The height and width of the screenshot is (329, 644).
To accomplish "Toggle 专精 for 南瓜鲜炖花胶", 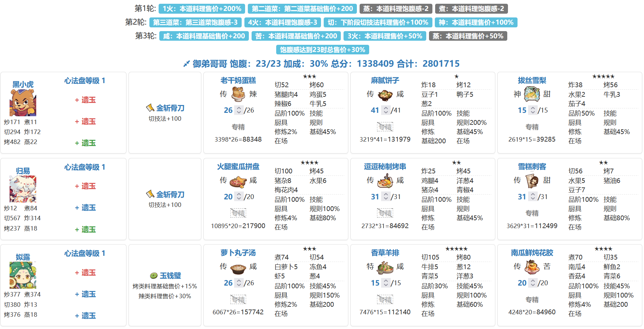I will point(532,300).
